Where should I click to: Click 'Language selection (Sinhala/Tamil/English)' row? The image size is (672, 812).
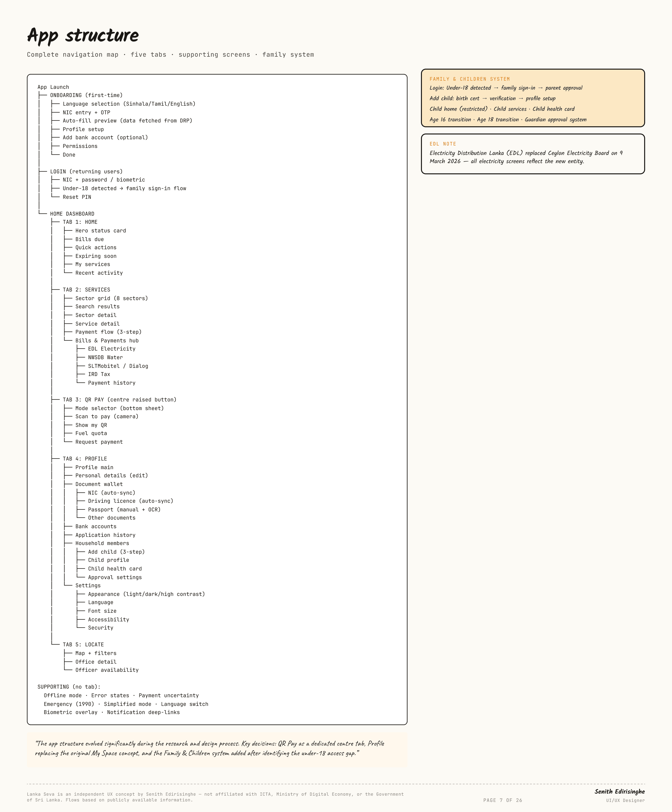tap(129, 104)
